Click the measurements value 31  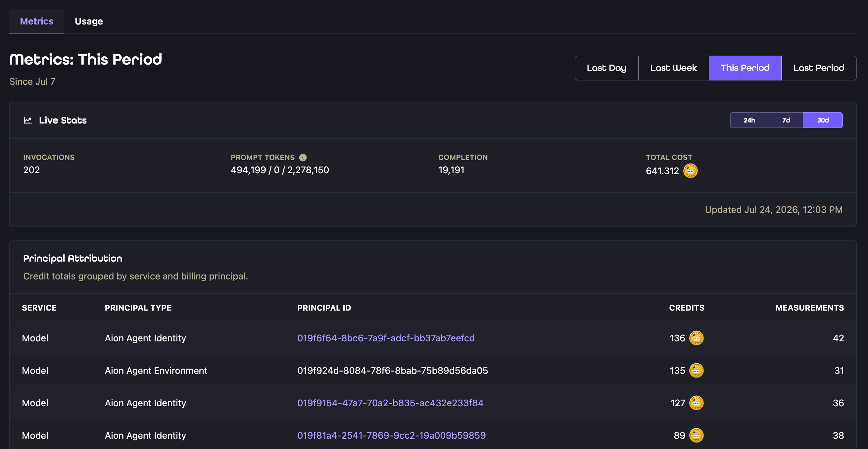coord(839,371)
